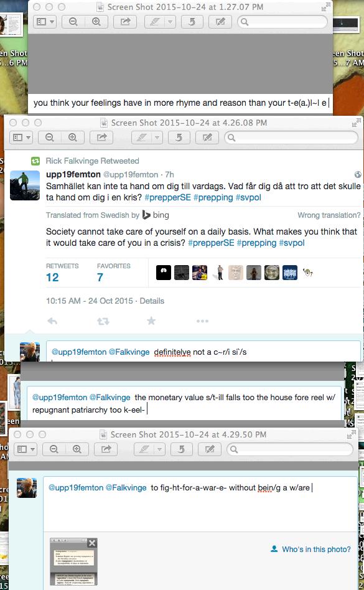Open highlight style dropdown in 1.27.07 PM window
364x590 pixels.
(170, 22)
